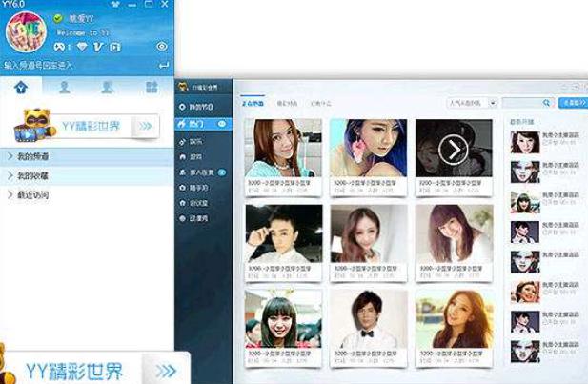
Task: Click the sort dropdown arrow
Action: point(493,103)
